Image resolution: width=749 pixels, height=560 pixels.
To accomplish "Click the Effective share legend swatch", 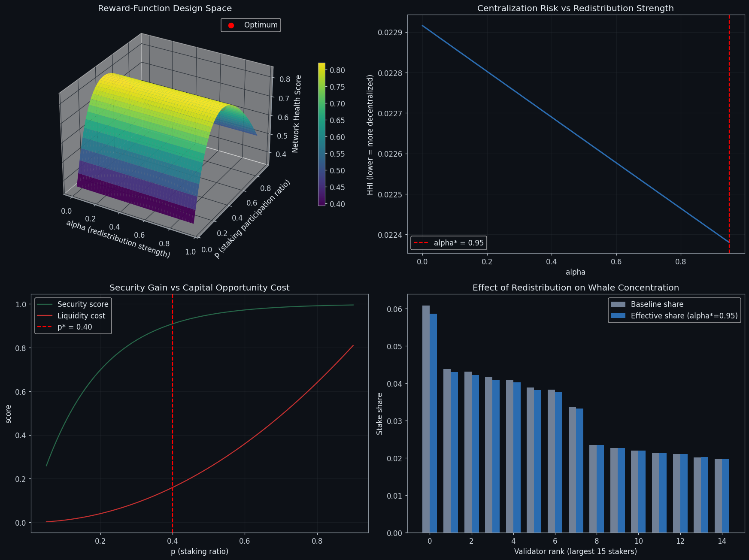I will pos(618,316).
